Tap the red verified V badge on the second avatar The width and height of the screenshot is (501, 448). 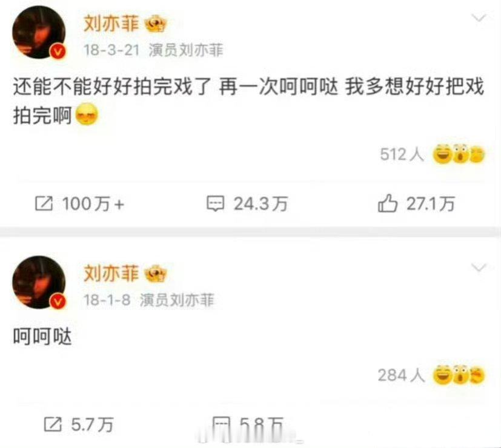(x=58, y=301)
